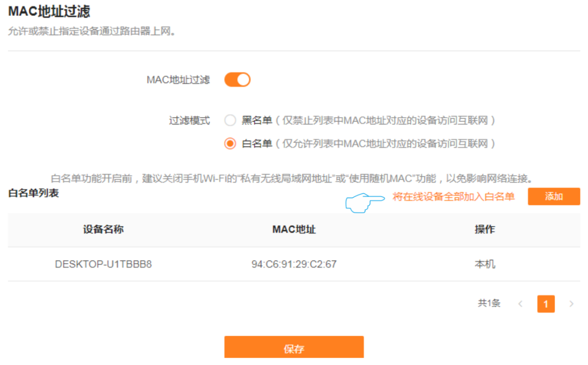The width and height of the screenshot is (588, 365).
Task: Click the 设备名称 column header
Action: tap(103, 229)
